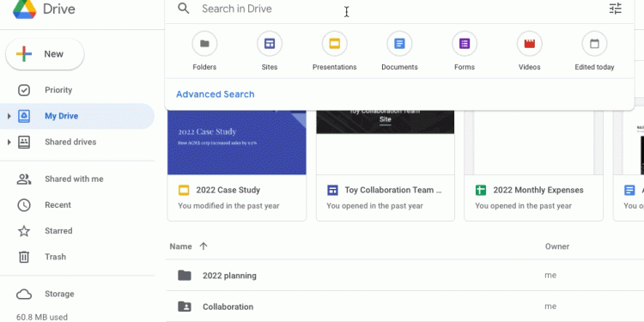Viewport: 644px width, 322px height.
Task: Click the Trash bin icon
Action: pyautogui.click(x=24, y=257)
